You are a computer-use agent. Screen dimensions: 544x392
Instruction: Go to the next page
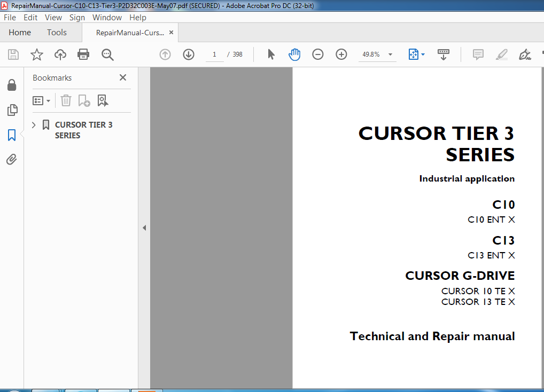pyautogui.click(x=189, y=54)
